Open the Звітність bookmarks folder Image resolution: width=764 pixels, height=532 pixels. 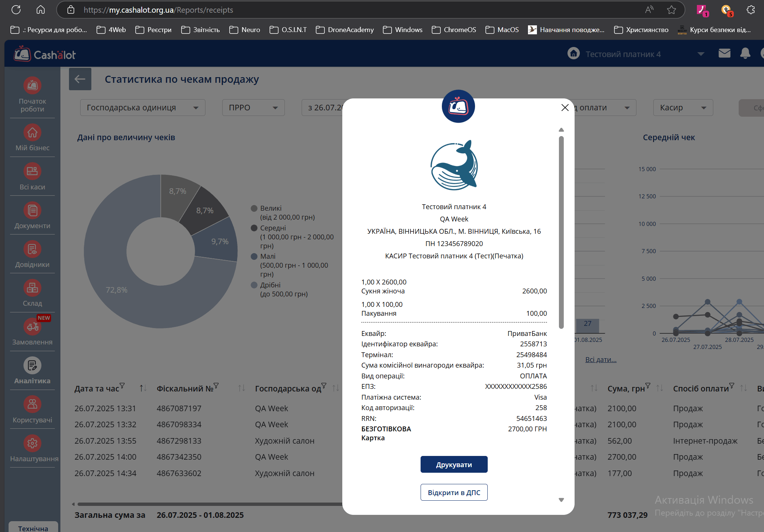[x=201, y=30]
